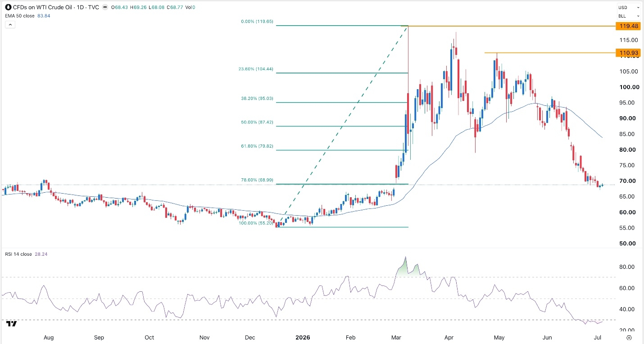
Task: Click the gray market status dash indicator
Action: [x=104, y=8]
